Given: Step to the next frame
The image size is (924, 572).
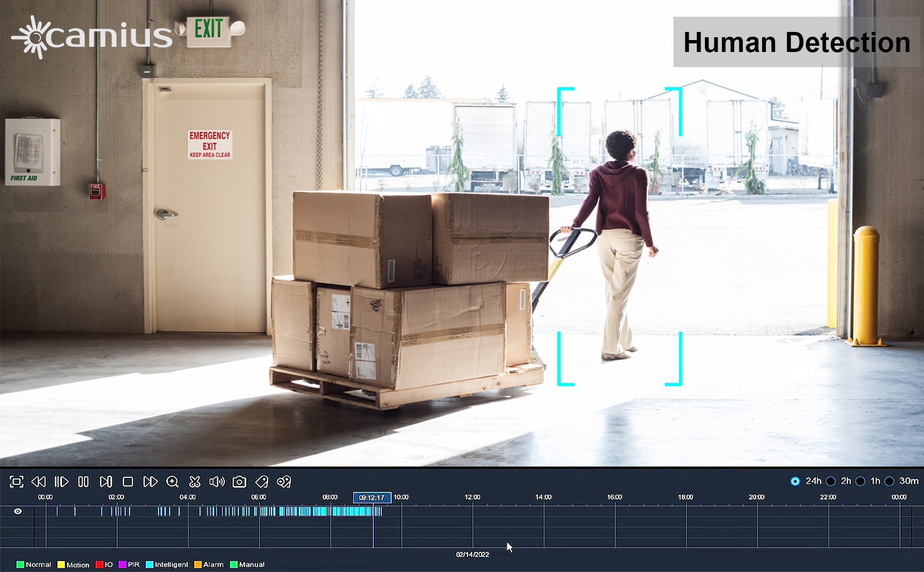Looking at the screenshot, I should pos(106,482).
